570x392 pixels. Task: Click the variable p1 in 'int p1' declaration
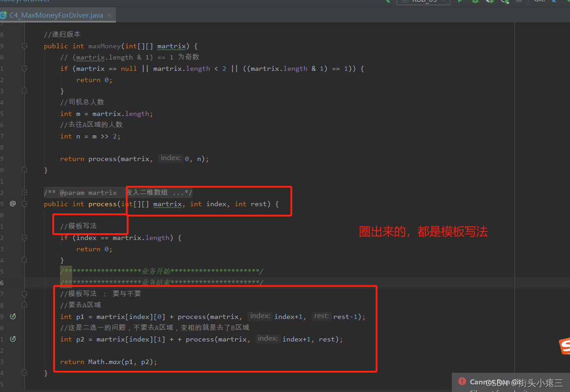point(80,317)
